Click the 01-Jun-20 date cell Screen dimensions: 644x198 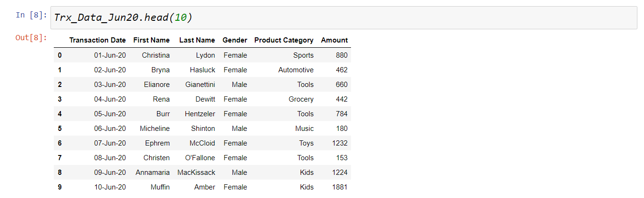pyautogui.click(x=110, y=55)
